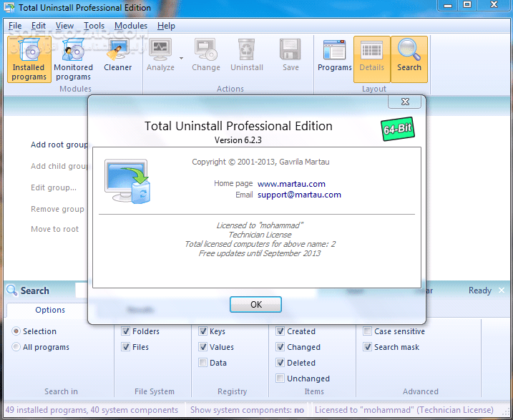Uncheck the Folders checkbox
The height and width of the screenshot is (420, 513).
click(x=126, y=331)
